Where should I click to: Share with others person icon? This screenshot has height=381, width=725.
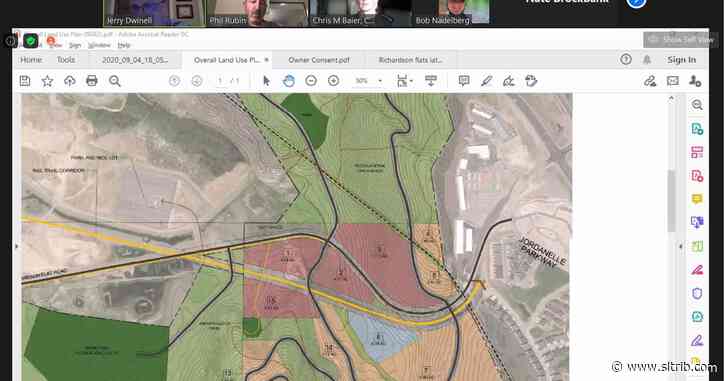coord(695,81)
